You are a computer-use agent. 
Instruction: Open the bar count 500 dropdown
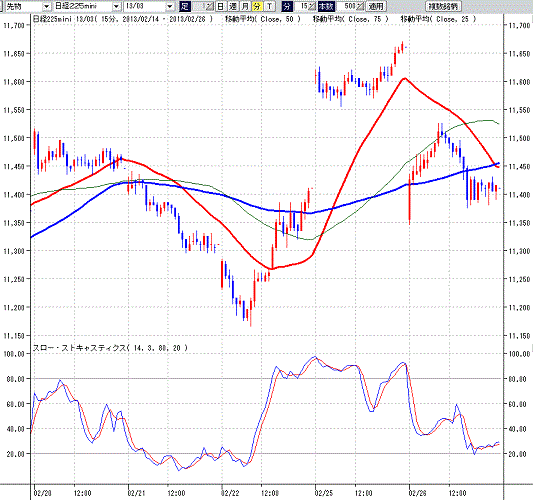point(360,6)
